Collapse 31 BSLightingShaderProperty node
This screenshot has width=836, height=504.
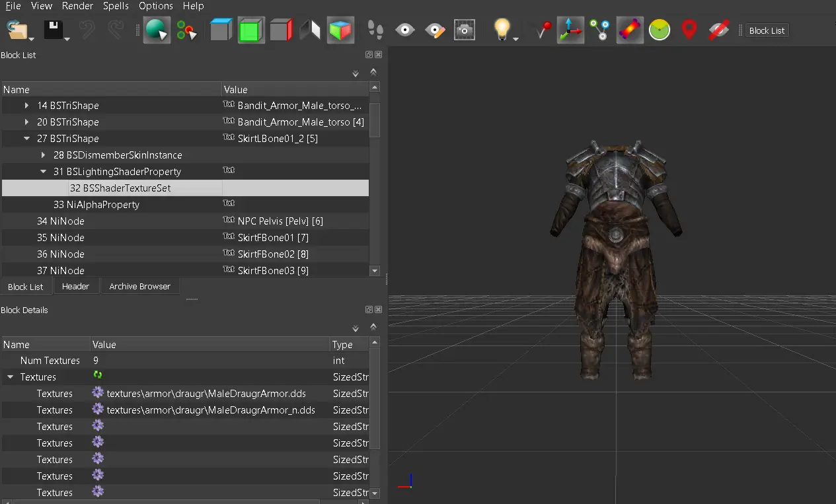(x=43, y=172)
